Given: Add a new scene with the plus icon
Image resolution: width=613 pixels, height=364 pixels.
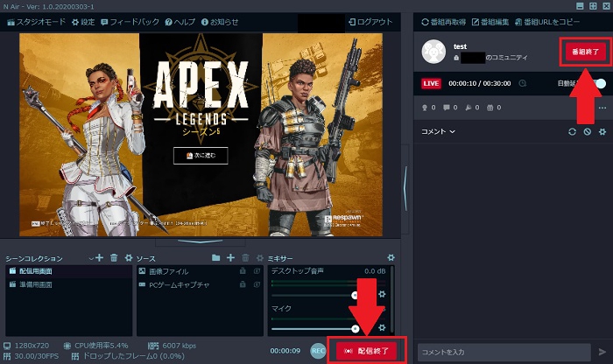Looking at the screenshot, I should tap(100, 258).
